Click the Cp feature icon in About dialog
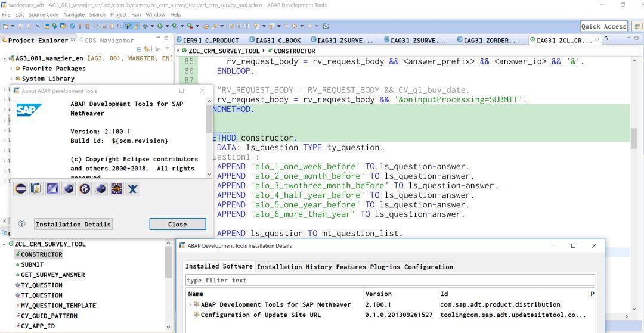The width and height of the screenshot is (644, 333). pos(85,189)
